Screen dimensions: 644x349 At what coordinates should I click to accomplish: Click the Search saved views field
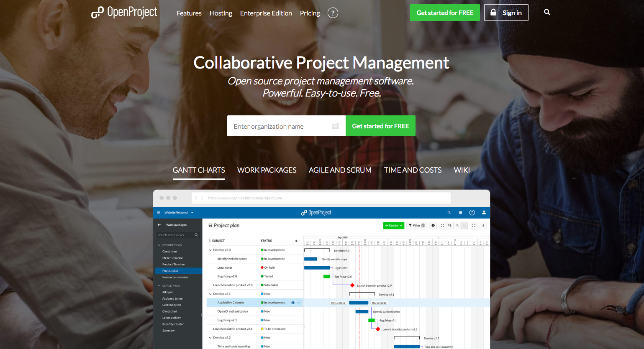pyautogui.click(x=178, y=235)
